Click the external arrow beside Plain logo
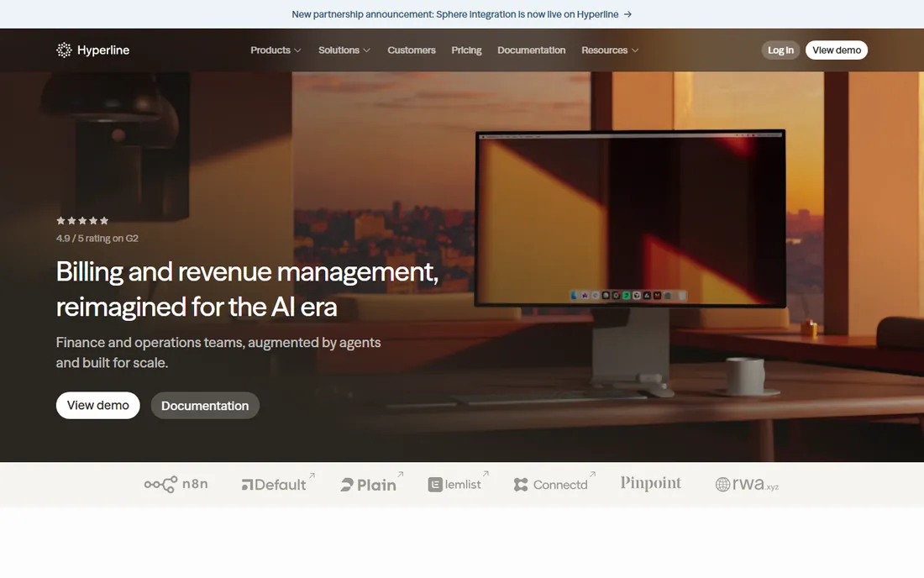This screenshot has width=924, height=578. coord(401,474)
